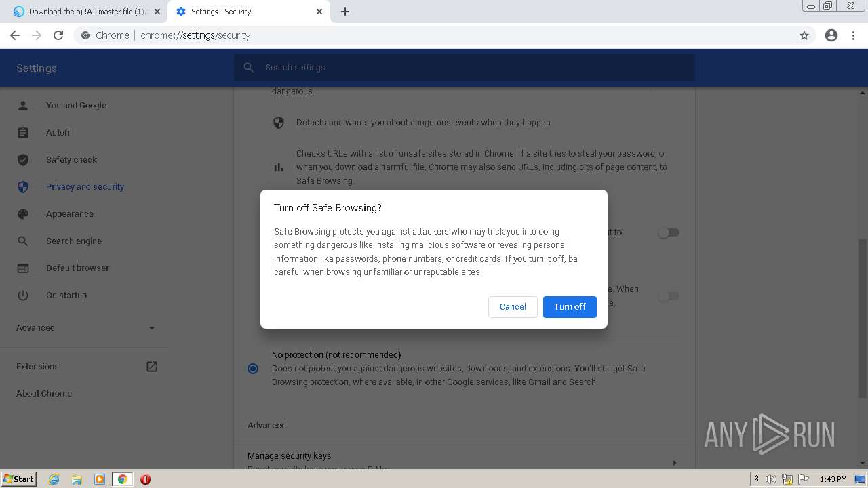Open the profile avatar icon

(831, 35)
